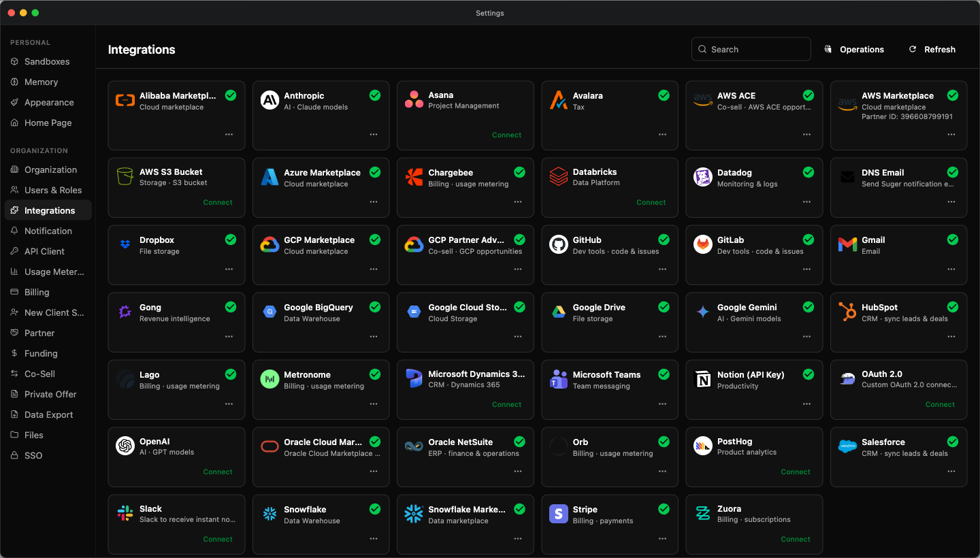Open Sandboxes in the sidebar

click(48, 61)
